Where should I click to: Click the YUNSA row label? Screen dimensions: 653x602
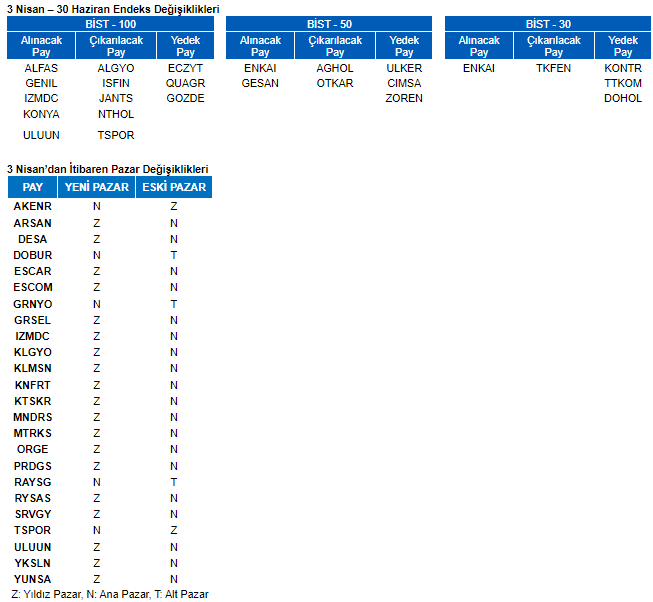pos(33,579)
